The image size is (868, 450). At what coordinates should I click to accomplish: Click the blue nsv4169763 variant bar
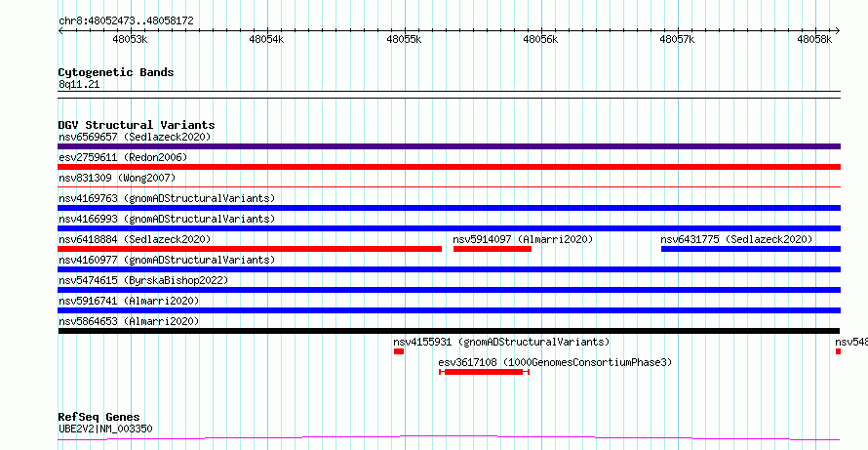tap(449, 208)
